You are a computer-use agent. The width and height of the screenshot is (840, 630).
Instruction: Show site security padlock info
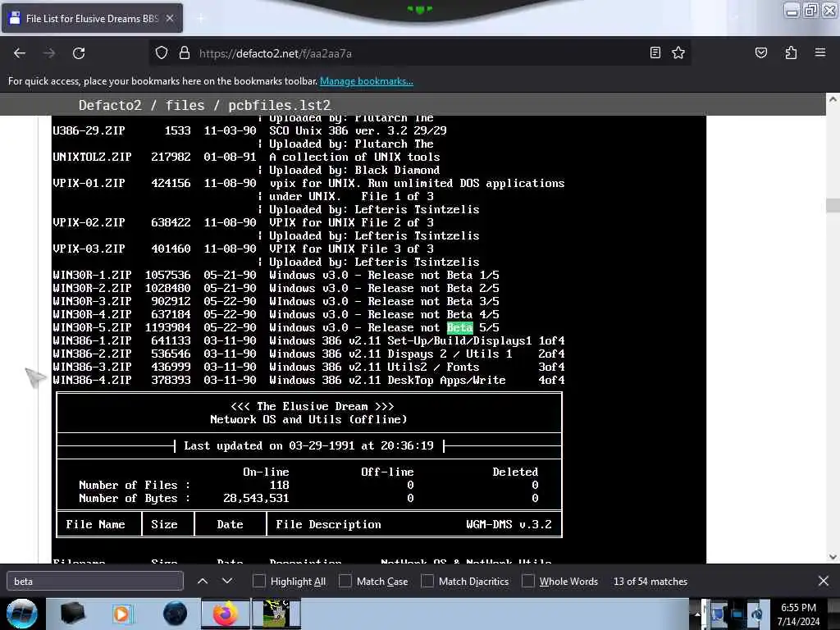click(x=185, y=53)
